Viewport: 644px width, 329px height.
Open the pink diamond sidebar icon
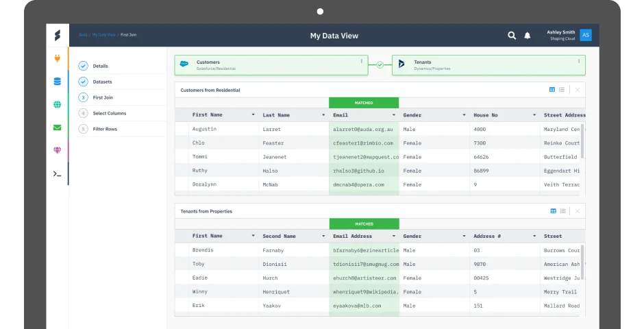57,150
